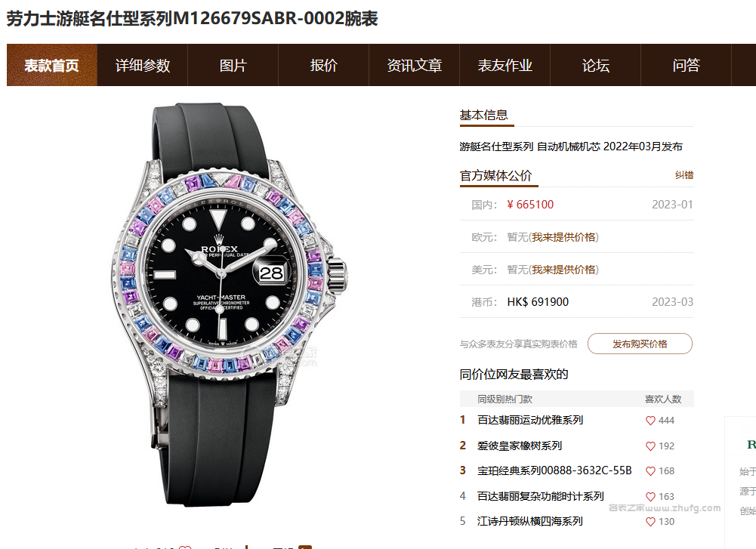Open the 报价 tab
This screenshot has height=549, width=756.
(x=323, y=65)
